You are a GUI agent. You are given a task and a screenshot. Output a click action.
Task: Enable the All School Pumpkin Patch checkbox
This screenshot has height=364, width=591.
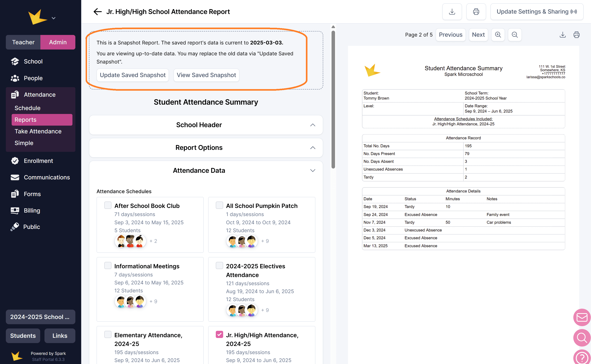tap(219, 205)
